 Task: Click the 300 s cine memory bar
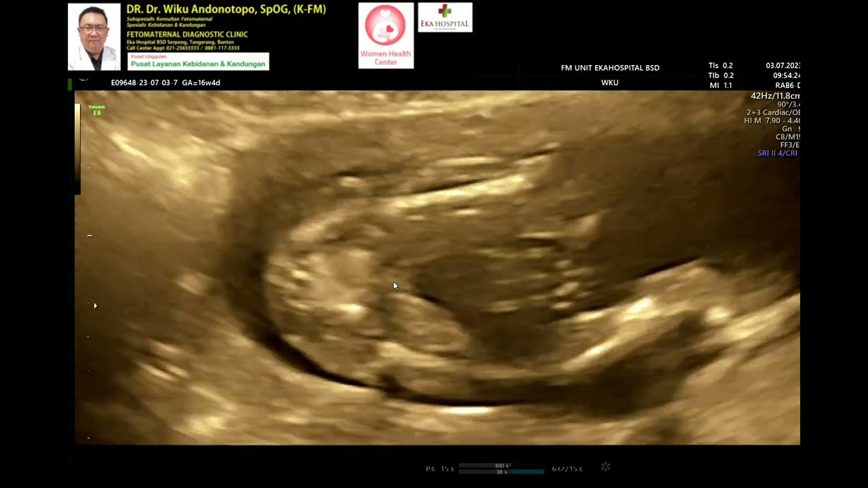501,466
